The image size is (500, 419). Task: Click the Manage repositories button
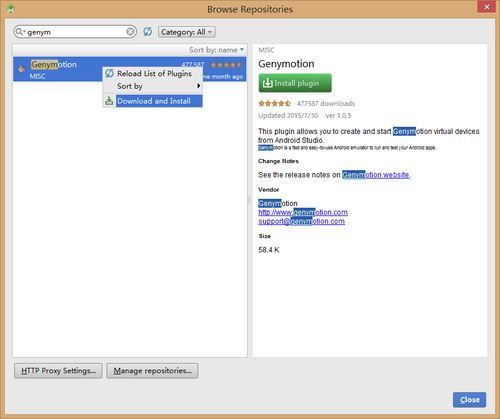152,371
